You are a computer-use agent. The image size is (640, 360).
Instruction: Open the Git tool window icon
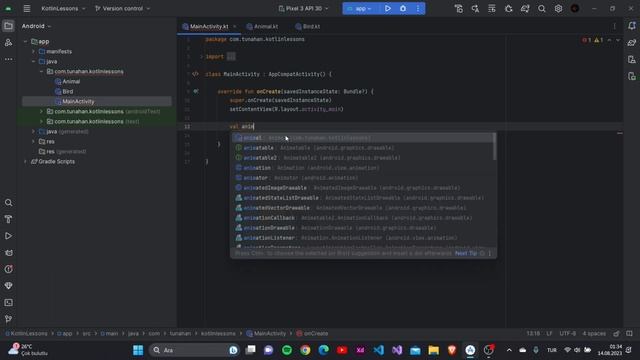click(8, 319)
